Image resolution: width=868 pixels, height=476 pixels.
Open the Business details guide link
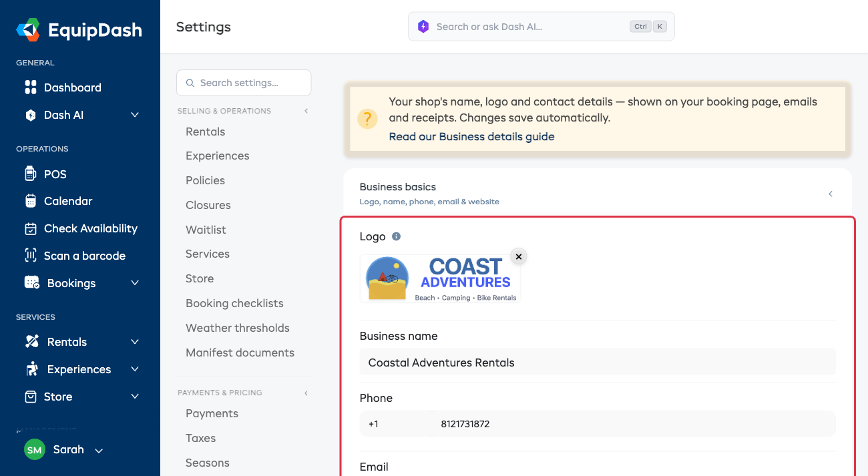coord(471,136)
